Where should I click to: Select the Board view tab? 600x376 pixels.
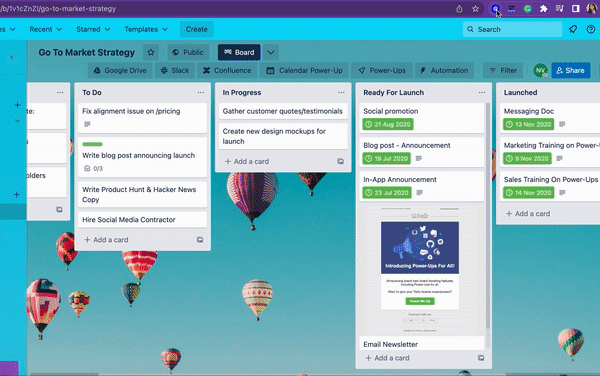239,52
